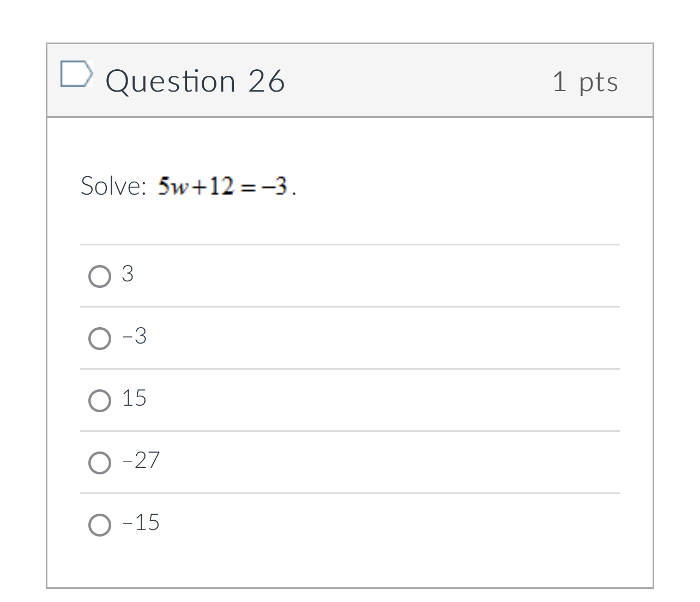
Task: Click the "15" answer label text
Action: pyautogui.click(x=134, y=398)
